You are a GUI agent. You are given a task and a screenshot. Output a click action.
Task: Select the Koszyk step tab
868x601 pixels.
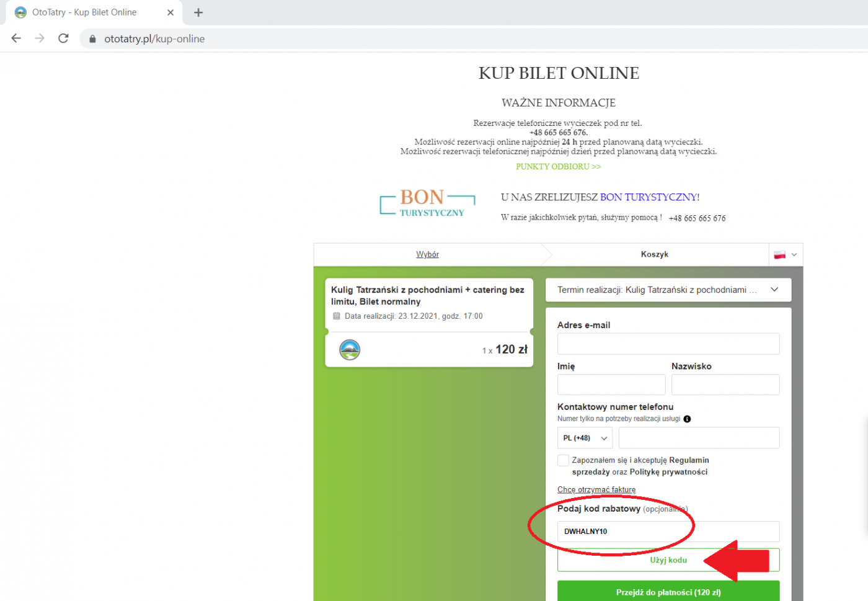654,254
